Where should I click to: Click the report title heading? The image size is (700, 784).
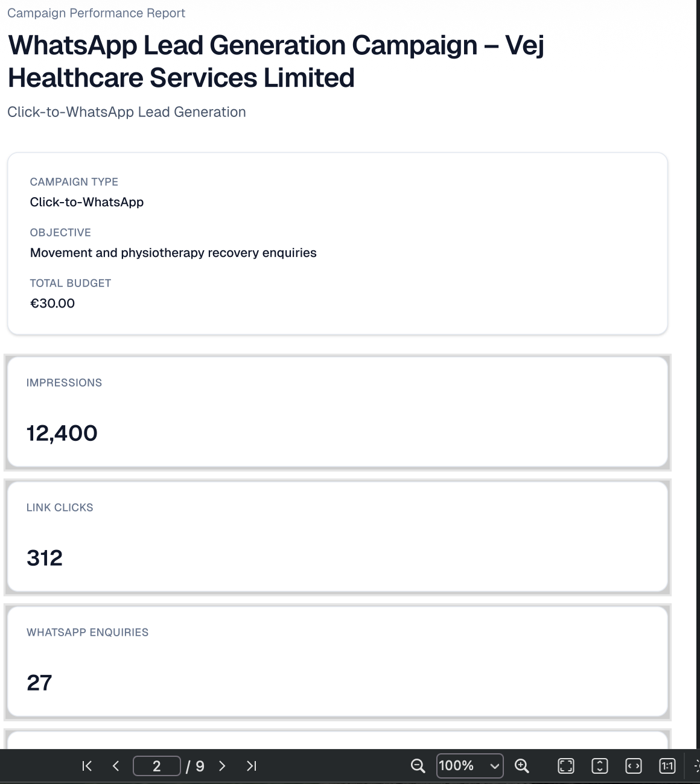pos(276,62)
